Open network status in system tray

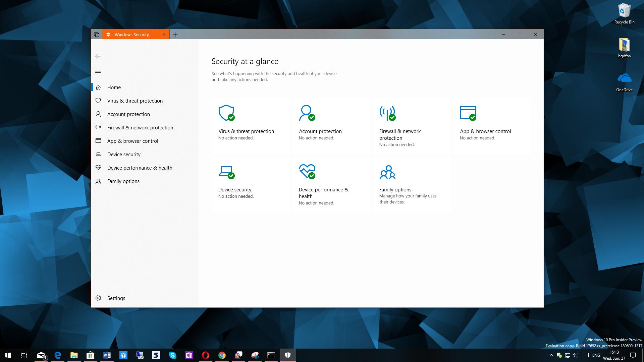568,355
